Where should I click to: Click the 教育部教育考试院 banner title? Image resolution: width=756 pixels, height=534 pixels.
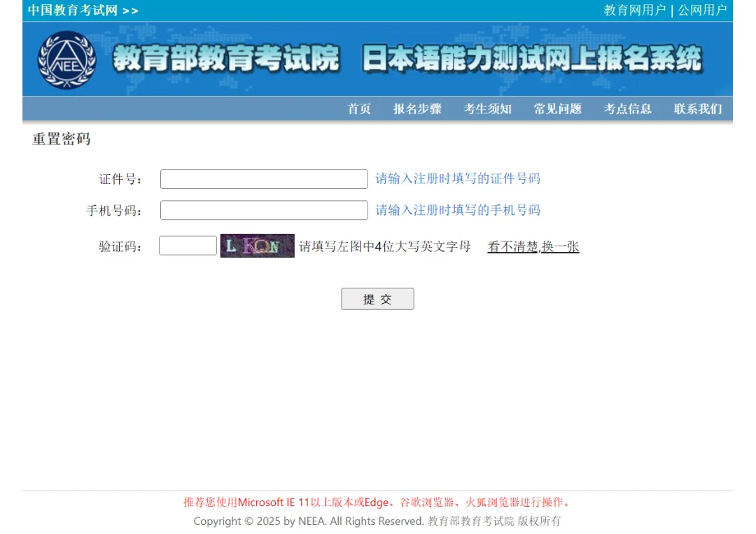point(226,58)
